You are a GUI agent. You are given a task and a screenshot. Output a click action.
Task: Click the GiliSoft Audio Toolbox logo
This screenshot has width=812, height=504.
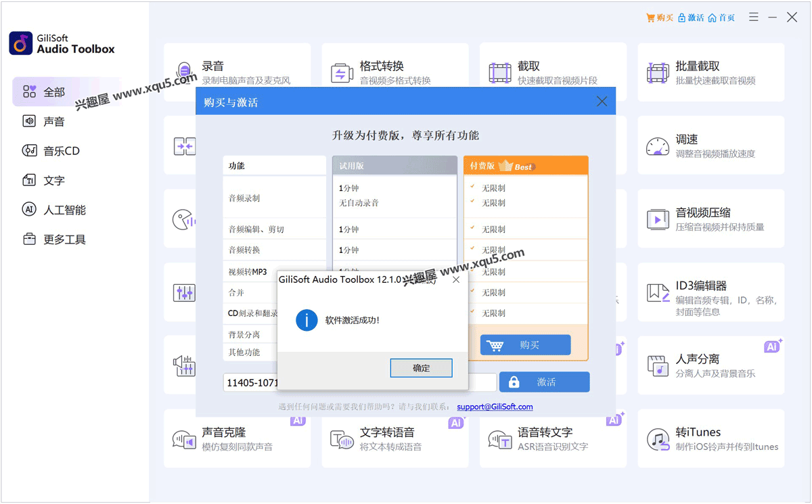click(x=62, y=43)
